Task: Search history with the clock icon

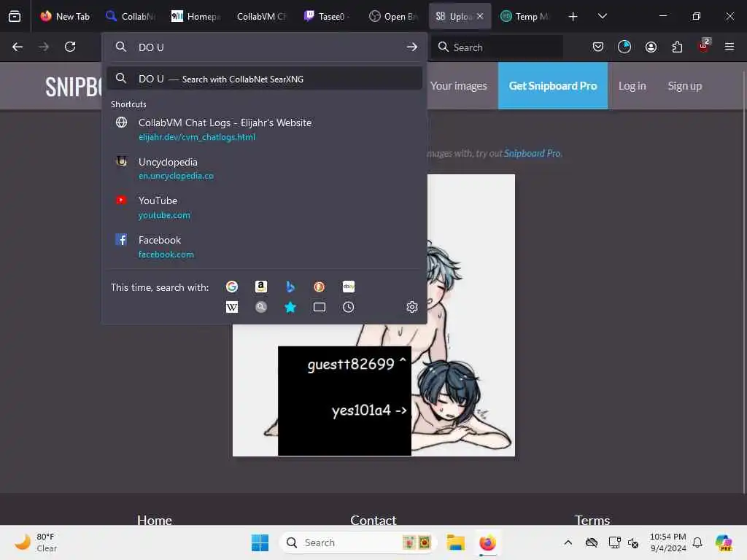Action: click(349, 307)
